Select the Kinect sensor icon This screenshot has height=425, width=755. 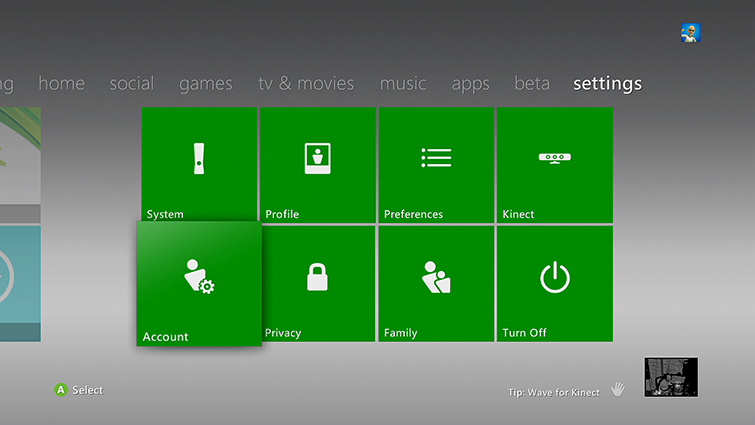(x=555, y=158)
